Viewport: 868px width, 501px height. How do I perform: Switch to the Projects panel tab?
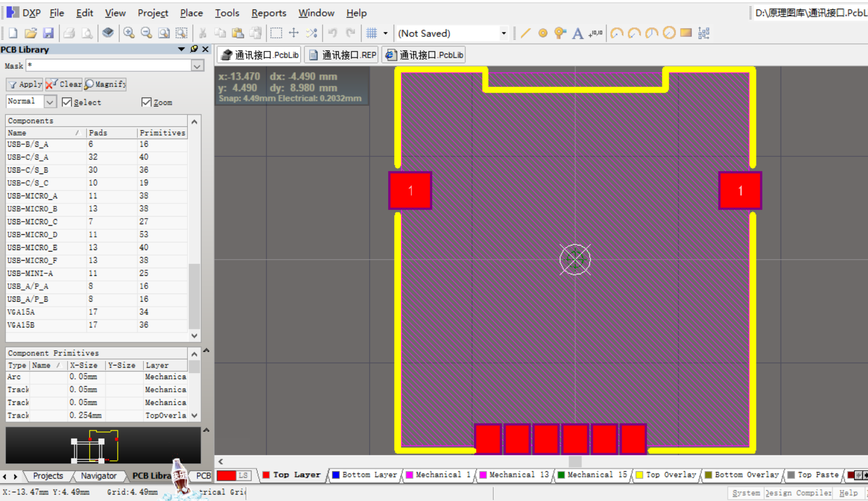point(48,476)
